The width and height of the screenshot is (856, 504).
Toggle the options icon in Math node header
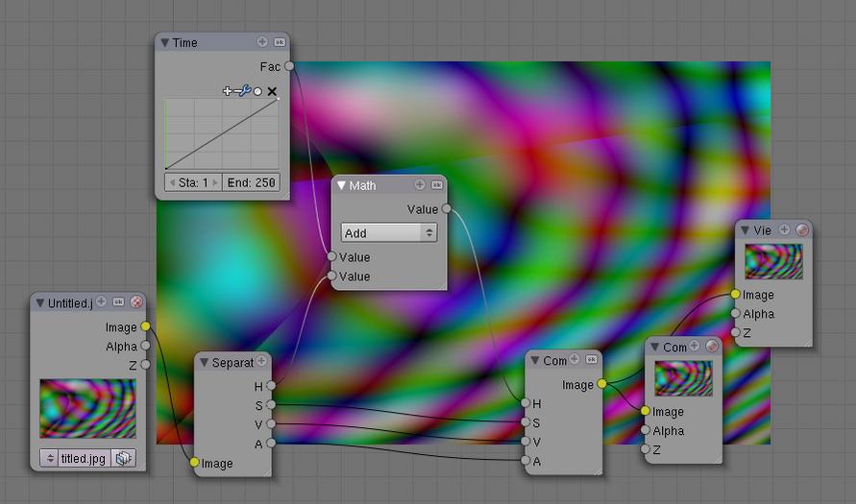437,185
